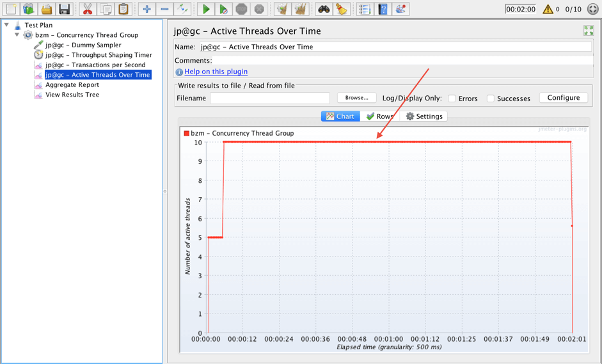Viewport: 602px width, 364px height.
Task: Open the templates icon in toolbar
Action: (29, 9)
